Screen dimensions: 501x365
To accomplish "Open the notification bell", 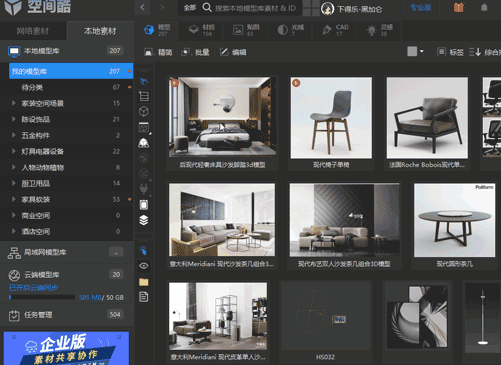I will 484,8.
